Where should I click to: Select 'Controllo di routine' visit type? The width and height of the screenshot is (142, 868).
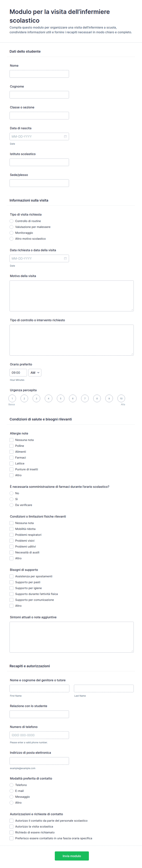point(11,221)
